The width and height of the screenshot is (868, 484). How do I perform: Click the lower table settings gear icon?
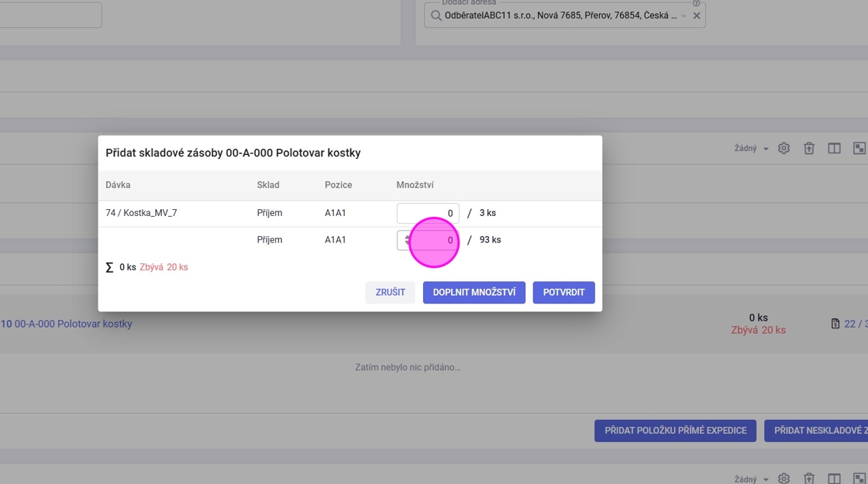pyautogui.click(x=784, y=479)
